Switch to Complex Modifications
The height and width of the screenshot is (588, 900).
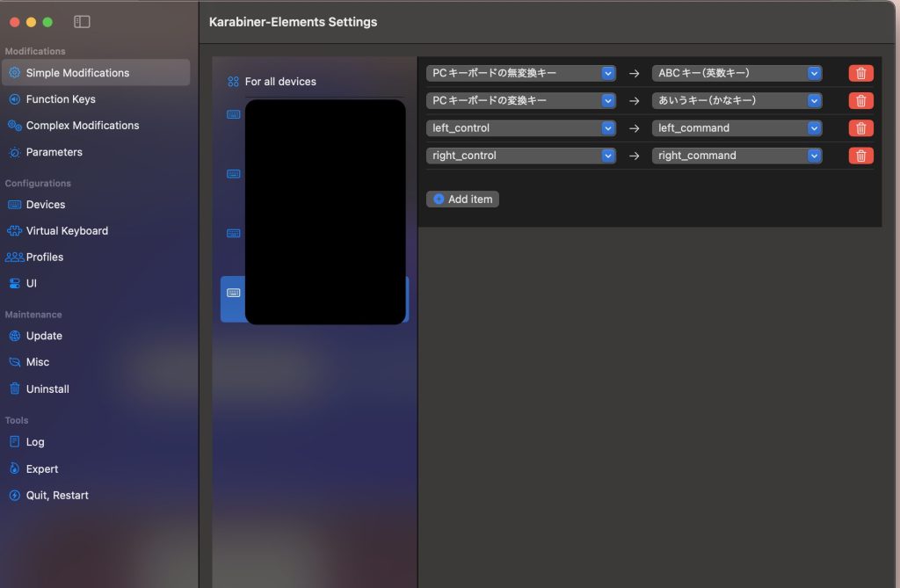(82, 126)
